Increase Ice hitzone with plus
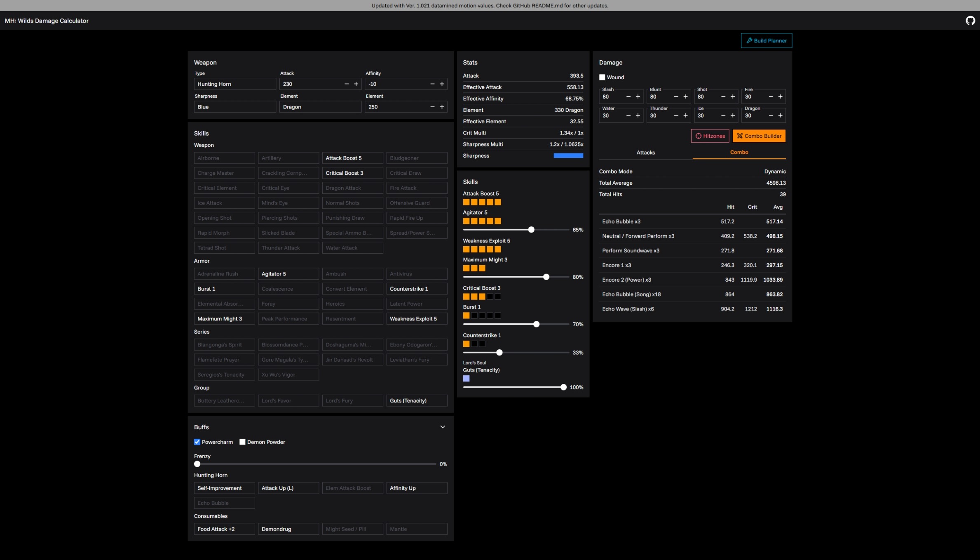980x560 pixels. point(733,115)
